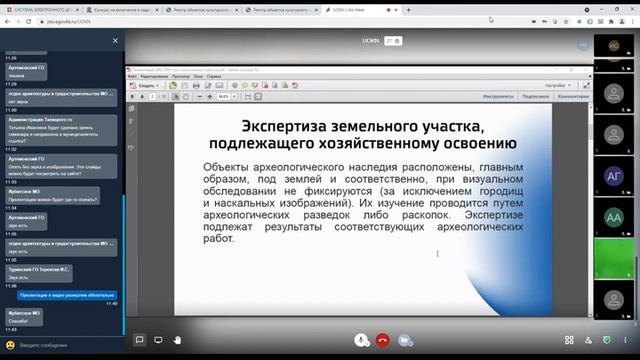
Task: Select the green participant video thumbnail
Action: pyautogui.click(x=614, y=259)
